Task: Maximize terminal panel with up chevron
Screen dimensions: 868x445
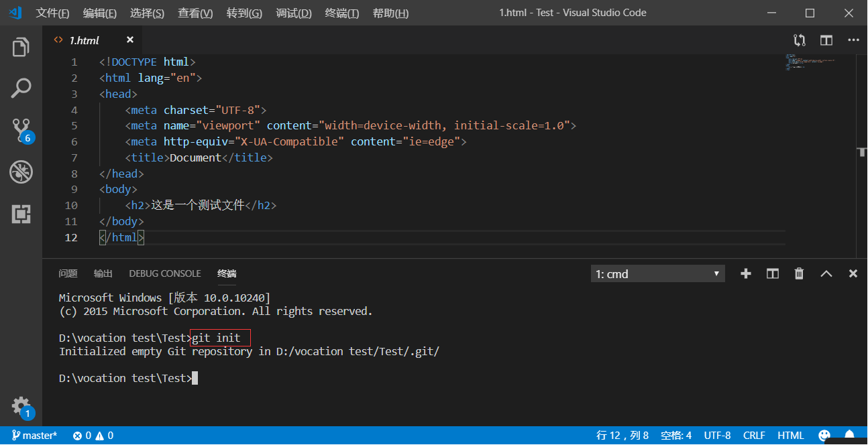Action: [826, 273]
